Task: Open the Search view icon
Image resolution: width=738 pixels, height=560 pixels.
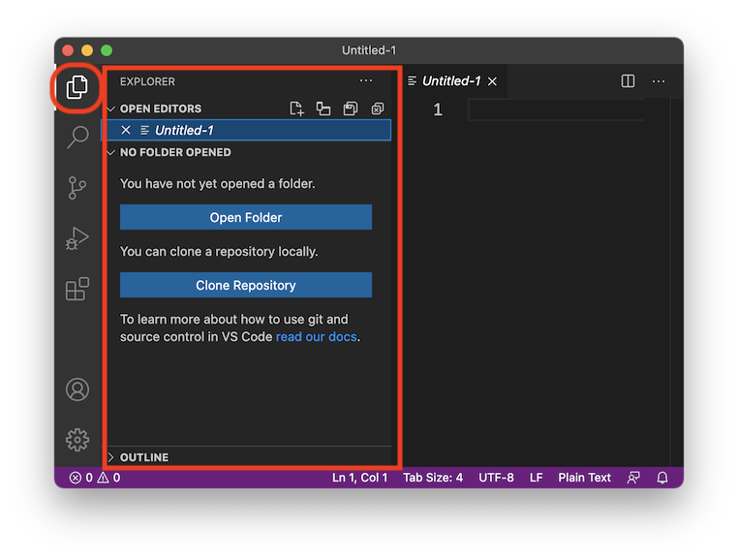Action: tap(77, 138)
